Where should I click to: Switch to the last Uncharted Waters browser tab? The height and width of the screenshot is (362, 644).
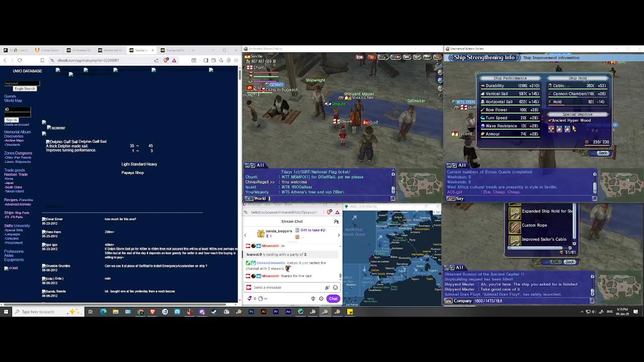pos(173,50)
